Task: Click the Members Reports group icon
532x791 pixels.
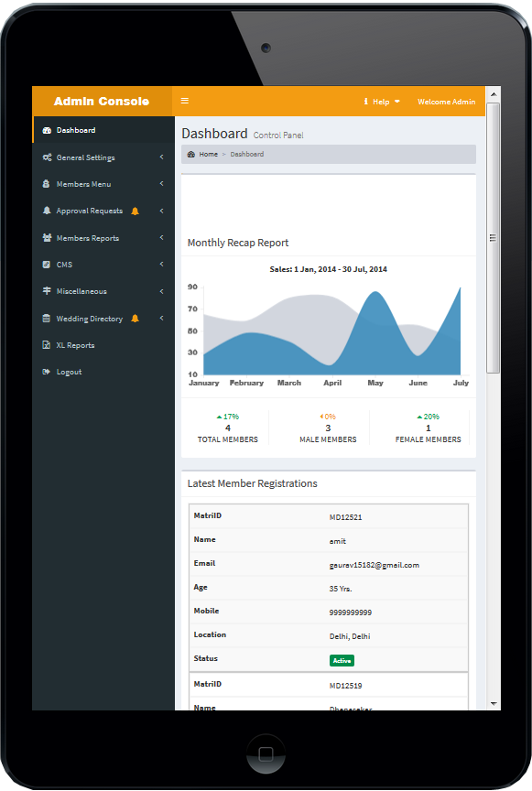Action: click(47, 238)
